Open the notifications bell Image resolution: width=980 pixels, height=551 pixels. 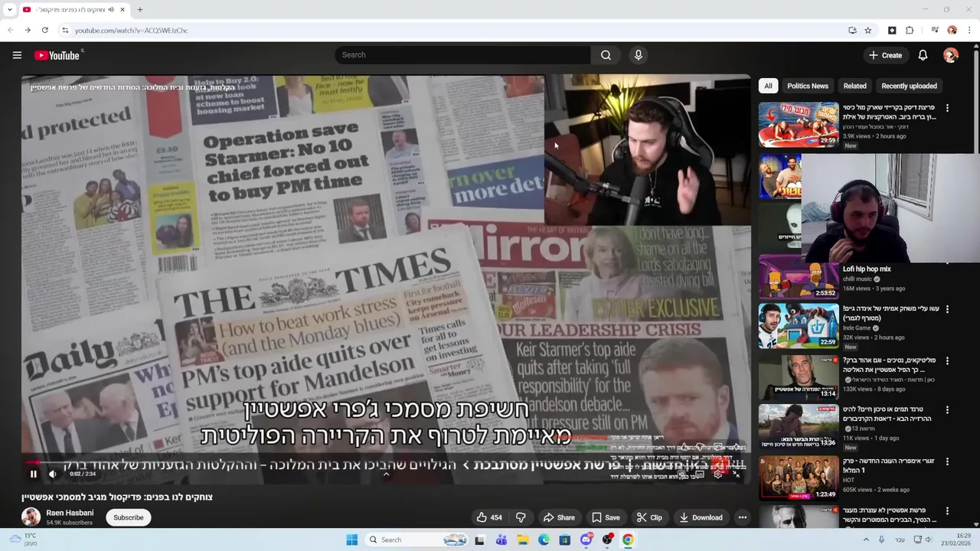923,55
